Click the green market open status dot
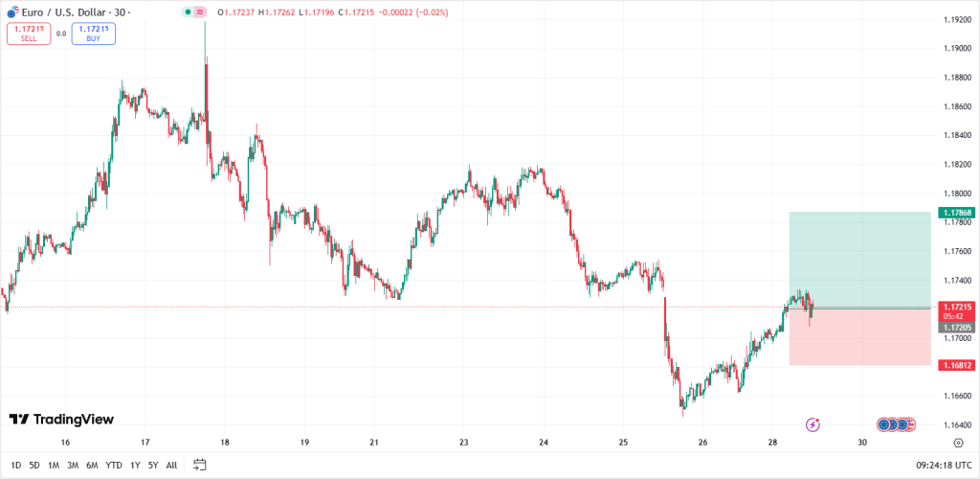980x479 pixels. tap(186, 12)
